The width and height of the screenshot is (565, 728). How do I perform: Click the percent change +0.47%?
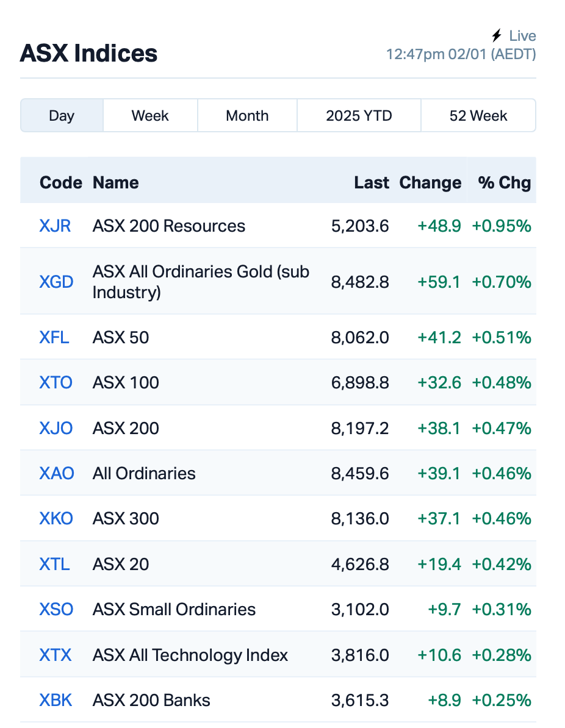(x=502, y=427)
